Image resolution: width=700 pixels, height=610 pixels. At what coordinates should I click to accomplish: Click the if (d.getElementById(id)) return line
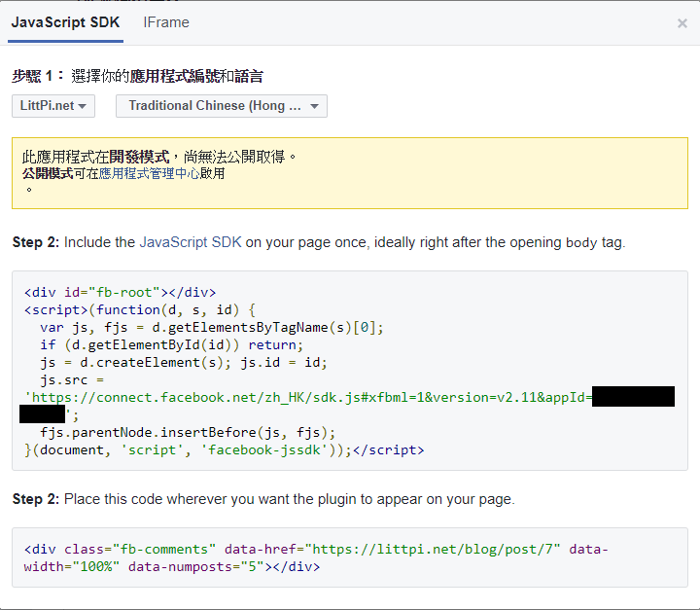pos(171,345)
